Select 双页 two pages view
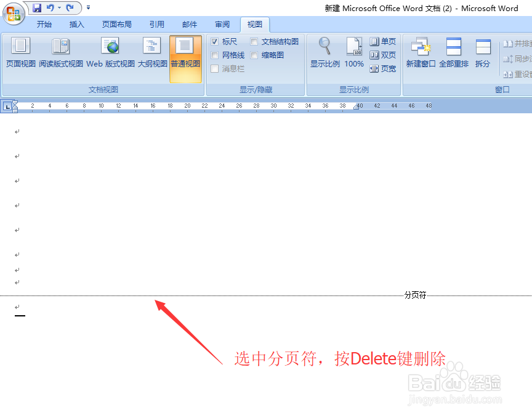The image size is (532, 418). [383, 54]
